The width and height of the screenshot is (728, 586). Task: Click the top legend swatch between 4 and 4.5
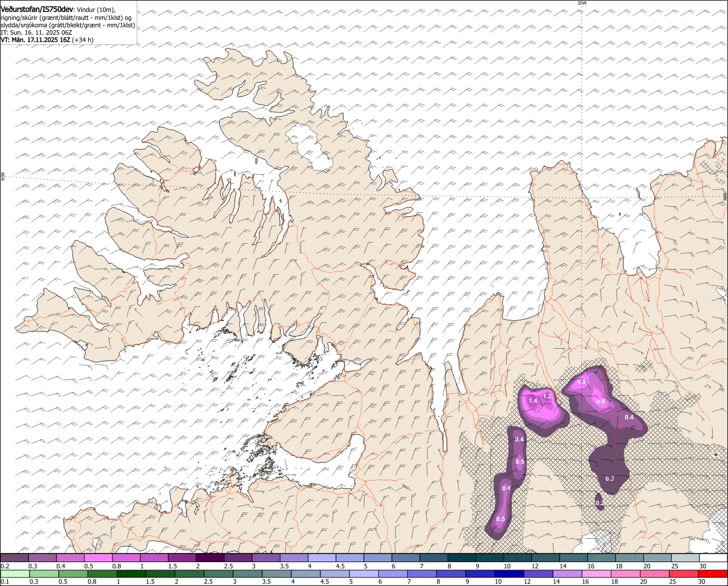(322, 558)
